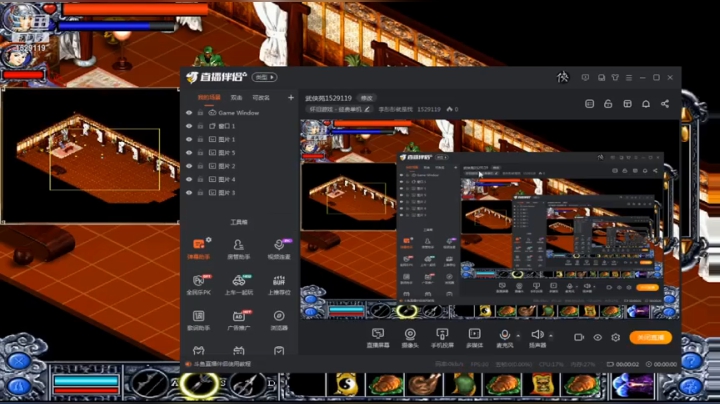Image resolution: width=720 pixels, height=404 pixels.
Task: Hide the 图片 5 source
Action: [189, 152]
